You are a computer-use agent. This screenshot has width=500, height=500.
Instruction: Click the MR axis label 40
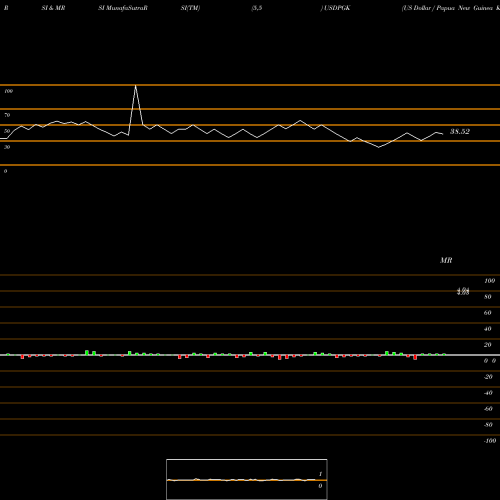pyautogui.click(x=488, y=329)
